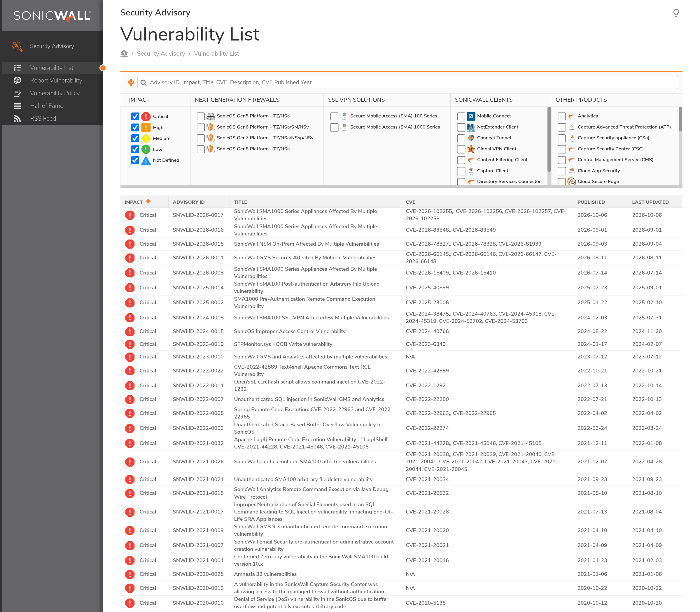Click the Hall of Fame sidebar icon
The width and height of the screenshot is (700, 612).
pyautogui.click(x=17, y=106)
